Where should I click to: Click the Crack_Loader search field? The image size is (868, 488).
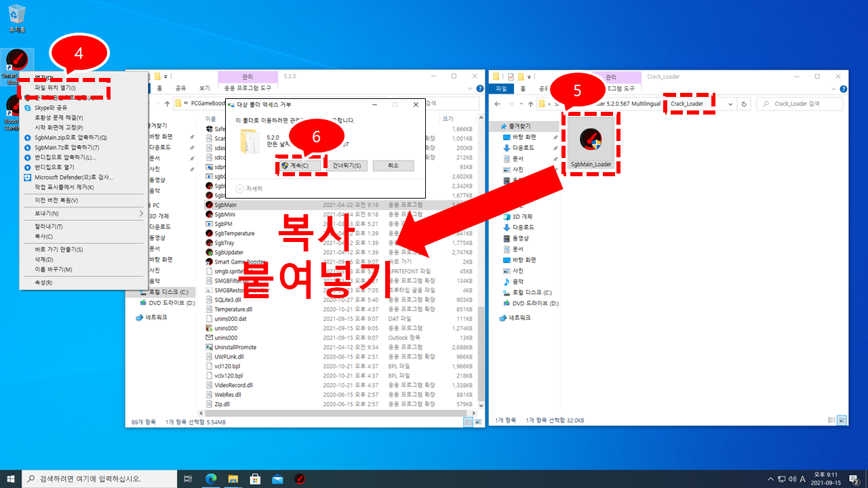coord(800,104)
